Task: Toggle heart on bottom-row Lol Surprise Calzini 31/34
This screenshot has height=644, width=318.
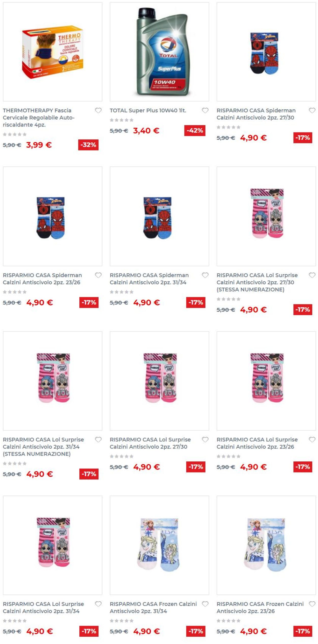Action: click(x=98, y=604)
